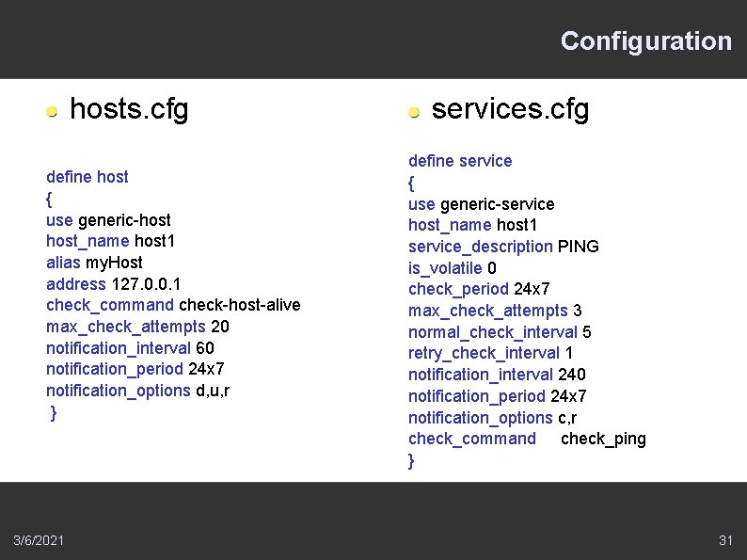Select the services.cfg heading text
Image resolution: width=747 pixels, height=560 pixels.
pos(510,109)
